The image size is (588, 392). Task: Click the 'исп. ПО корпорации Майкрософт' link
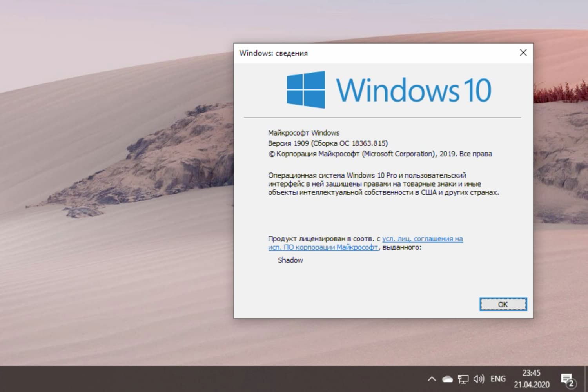[x=323, y=247]
